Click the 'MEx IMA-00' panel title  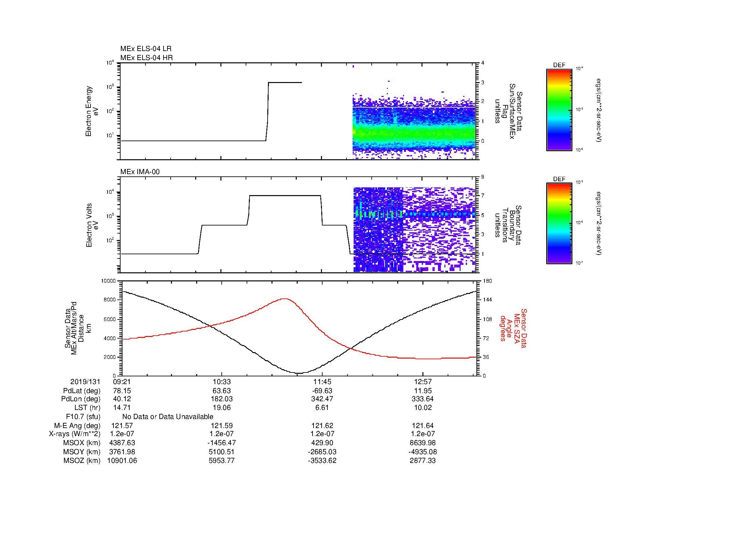(x=140, y=172)
